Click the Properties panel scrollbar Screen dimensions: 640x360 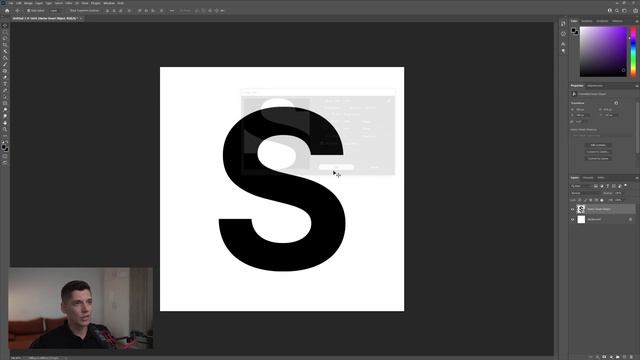coord(638,127)
